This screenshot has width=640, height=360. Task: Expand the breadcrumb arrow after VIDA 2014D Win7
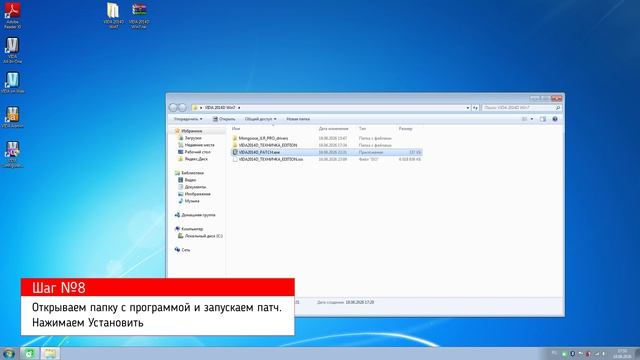point(239,108)
